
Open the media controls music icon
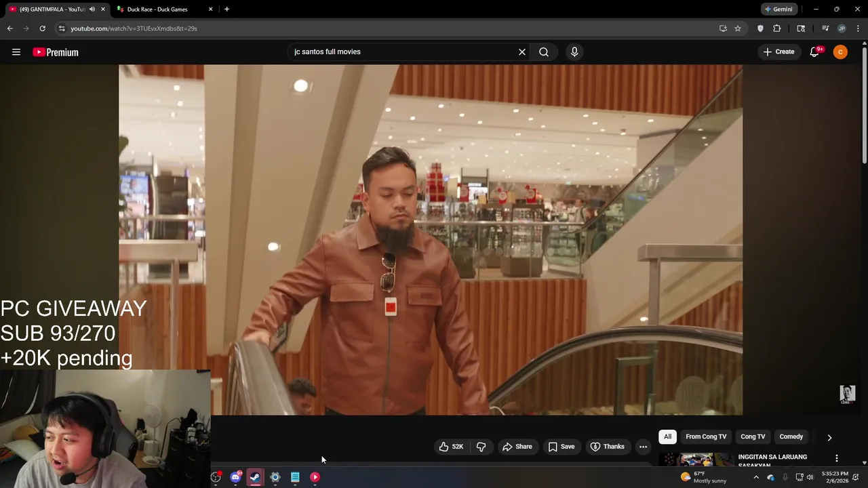point(825,28)
